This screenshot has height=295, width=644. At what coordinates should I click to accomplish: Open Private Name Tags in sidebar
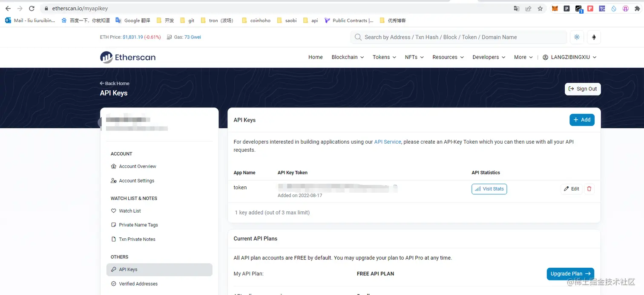(134, 225)
